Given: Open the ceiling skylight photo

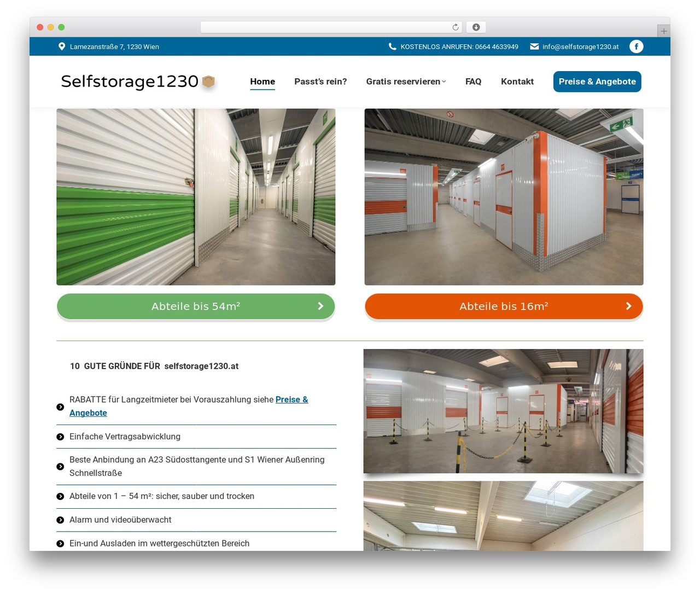Looking at the screenshot, I should coord(503,516).
